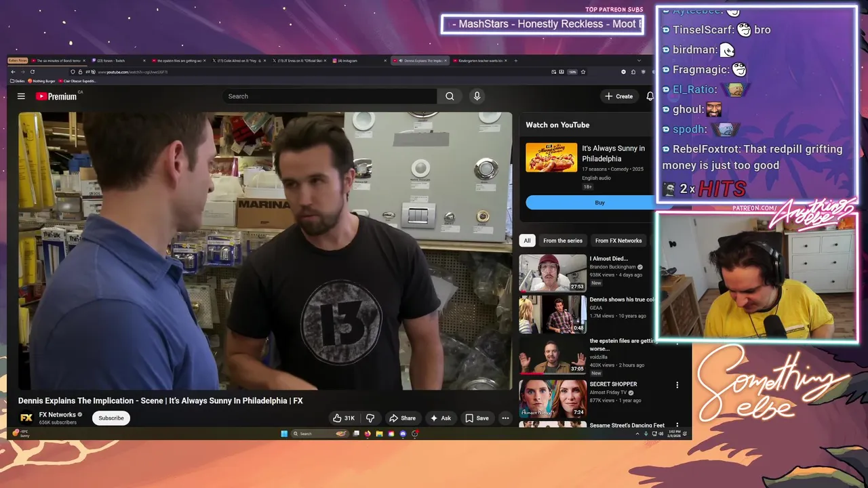
Task: Open microphone status in system tray
Action: (x=646, y=434)
